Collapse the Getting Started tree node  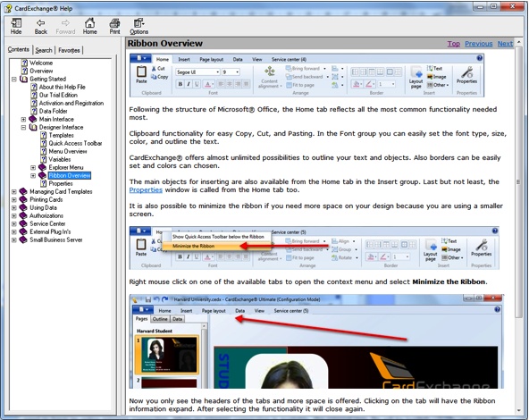click(13, 80)
